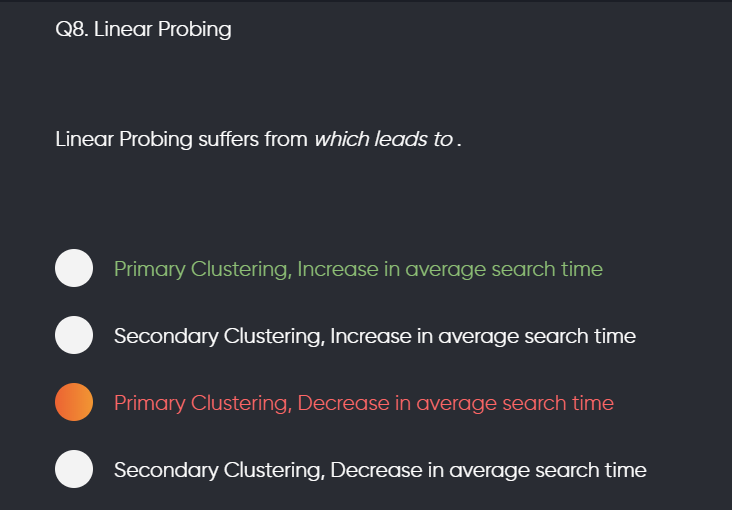The image size is (732, 510).
Task: Select radio for Primary Clustering, Increase option
Action: 74,268
